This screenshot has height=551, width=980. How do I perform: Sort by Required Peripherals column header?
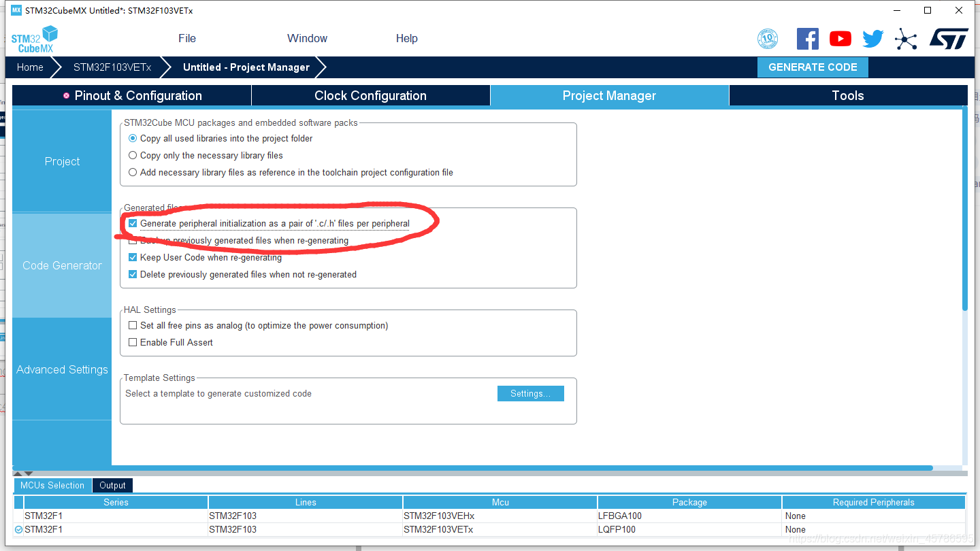tap(874, 502)
